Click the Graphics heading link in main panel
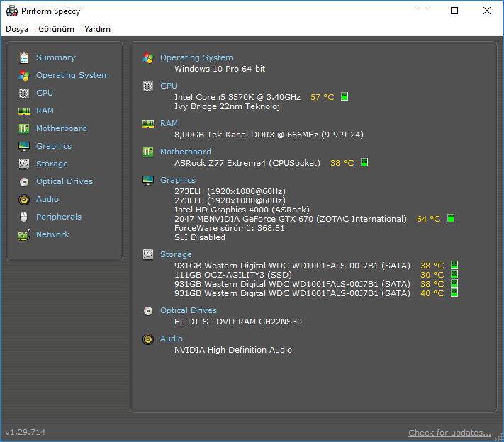 pyautogui.click(x=178, y=180)
